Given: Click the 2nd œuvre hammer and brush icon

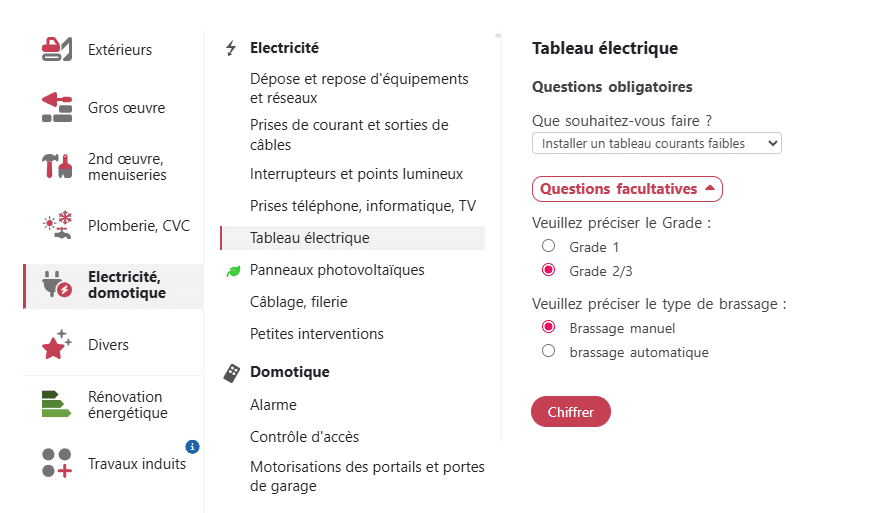Looking at the screenshot, I should 57,166.
